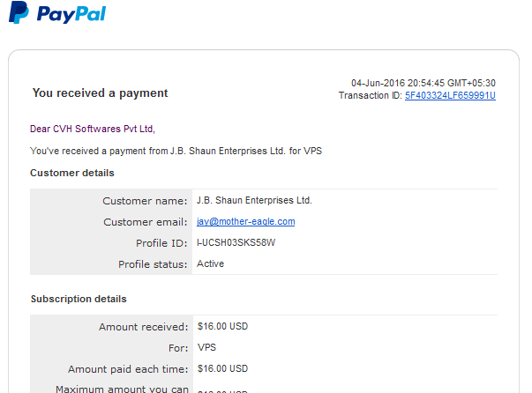Viewport: 532px width, 393px height.
Task: Click the greeting "Dear CVH Softwares Pvt Ltd"
Action: (93, 129)
